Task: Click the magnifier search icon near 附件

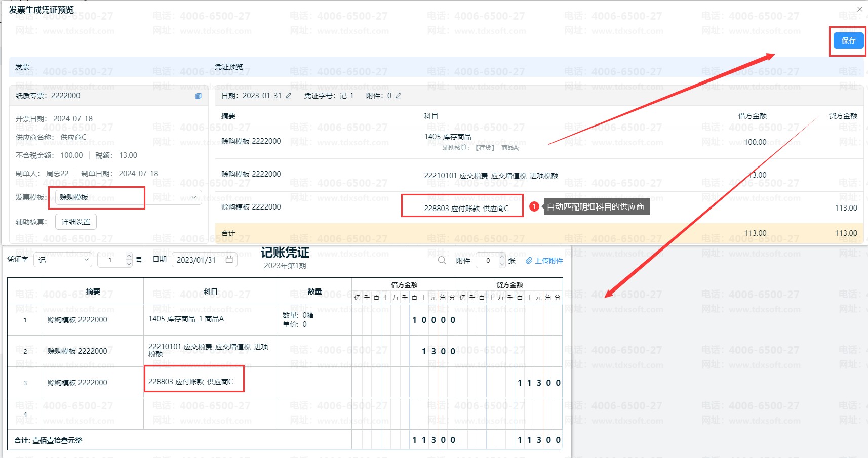Action: pos(442,260)
